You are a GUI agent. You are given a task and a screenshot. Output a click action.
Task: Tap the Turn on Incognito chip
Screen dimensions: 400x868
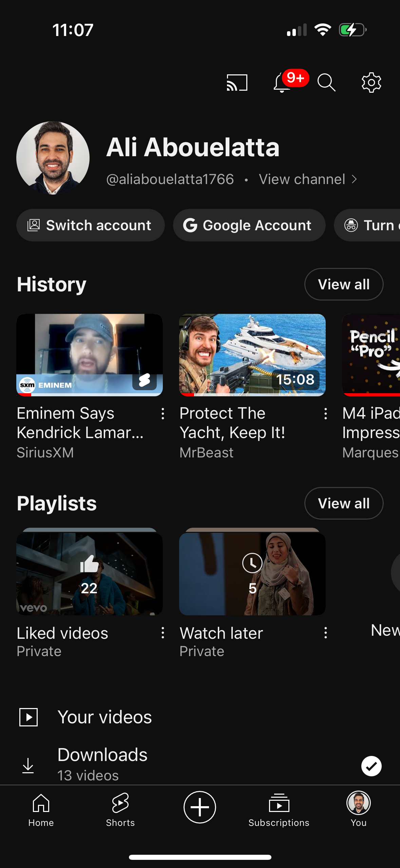367,225
